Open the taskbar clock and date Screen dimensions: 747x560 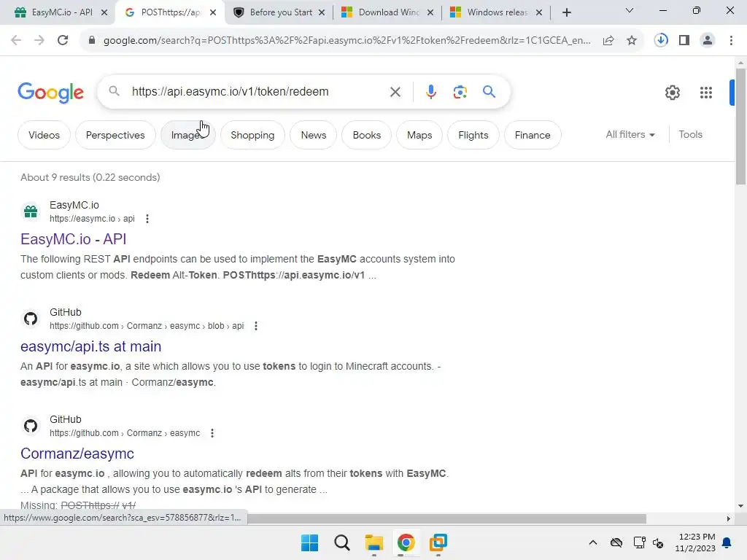(695, 542)
